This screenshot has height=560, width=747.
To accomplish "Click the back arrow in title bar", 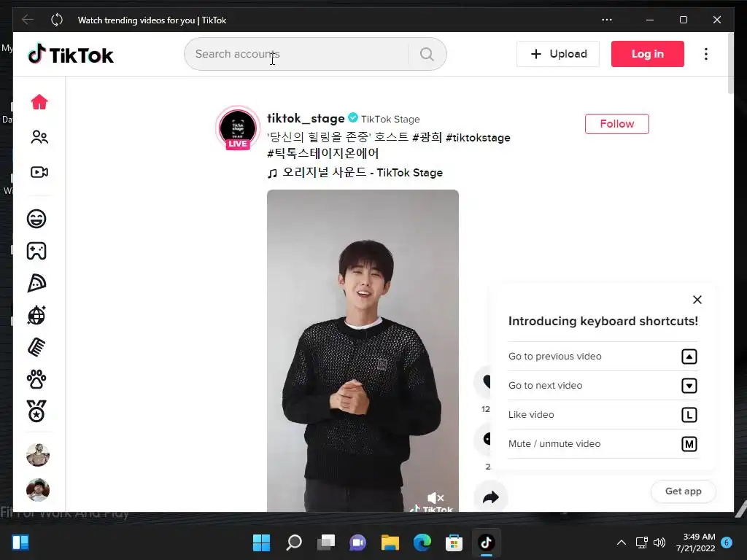I will point(28,20).
